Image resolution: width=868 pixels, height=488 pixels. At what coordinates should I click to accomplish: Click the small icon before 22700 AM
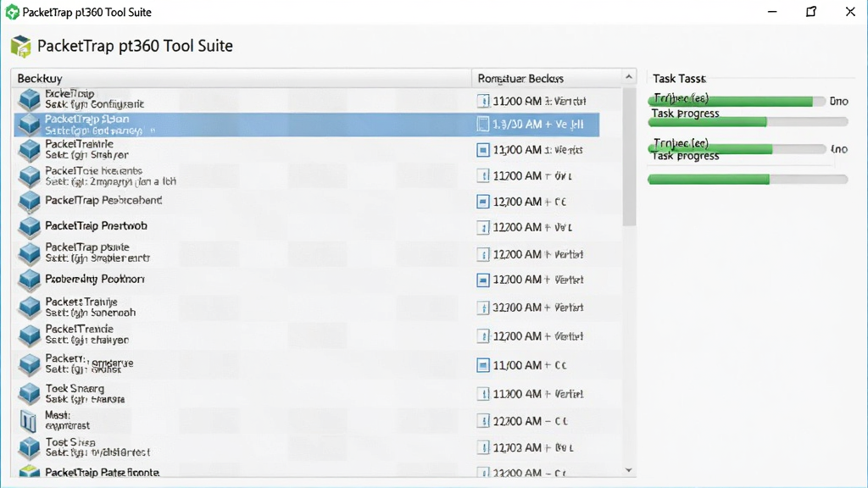point(483,421)
